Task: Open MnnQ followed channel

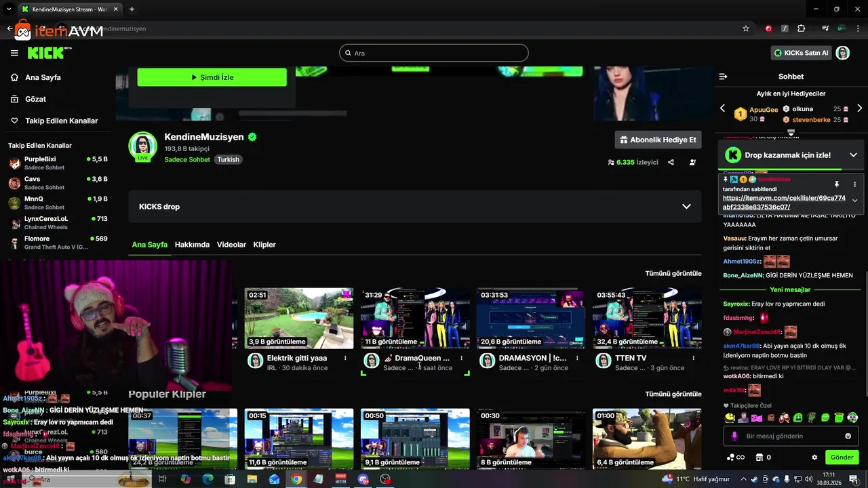Action: tap(58, 203)
